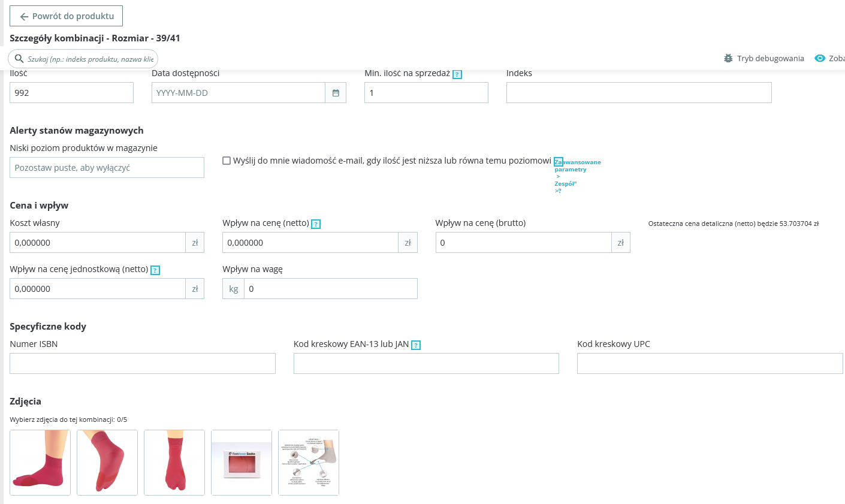The image size is (845, 504).
Task: Enable low stock email notification checkbox
Action: coord(227,161)
